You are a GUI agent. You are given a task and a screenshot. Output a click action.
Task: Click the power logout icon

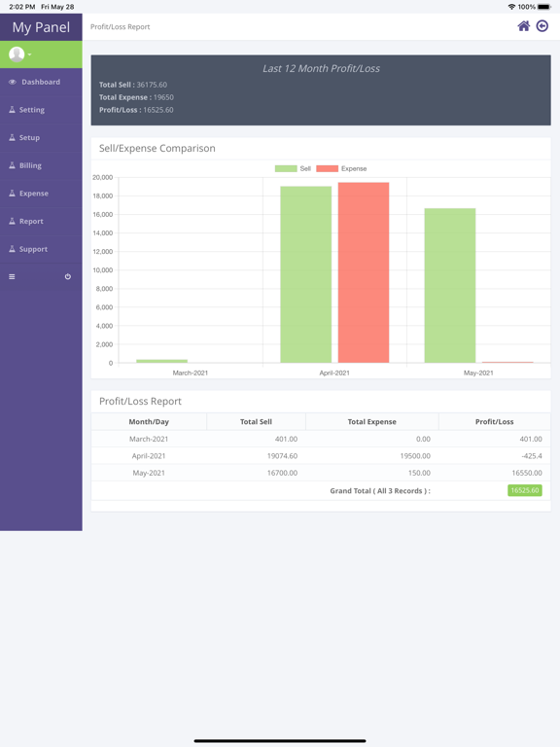pos(68,277)
